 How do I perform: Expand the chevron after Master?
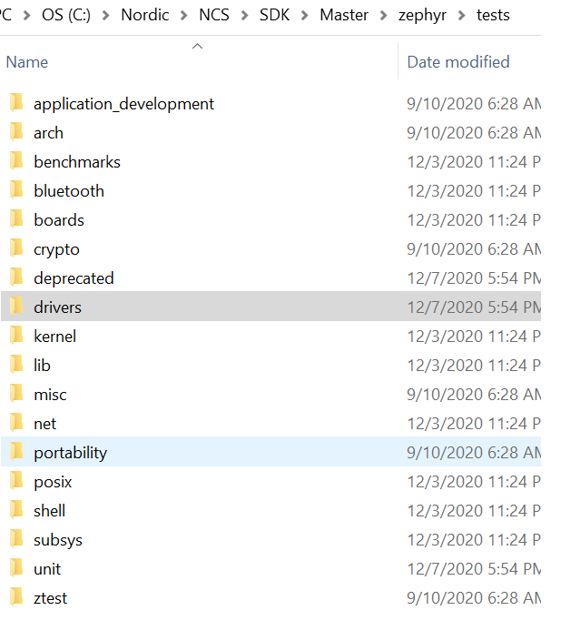point(383,16)
